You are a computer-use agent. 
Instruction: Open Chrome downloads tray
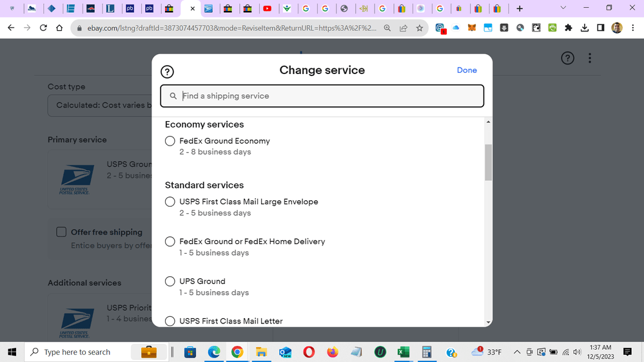coord(585,28)
